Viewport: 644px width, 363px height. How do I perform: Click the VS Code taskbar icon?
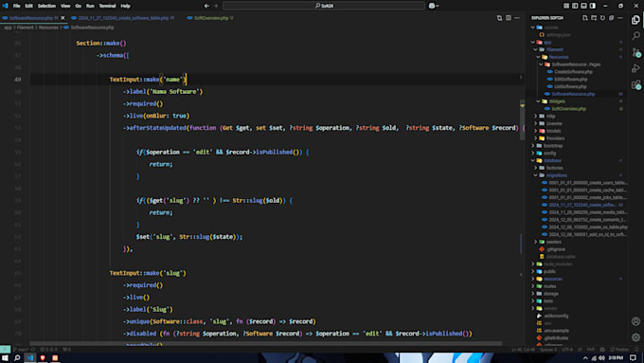[30, 357]
